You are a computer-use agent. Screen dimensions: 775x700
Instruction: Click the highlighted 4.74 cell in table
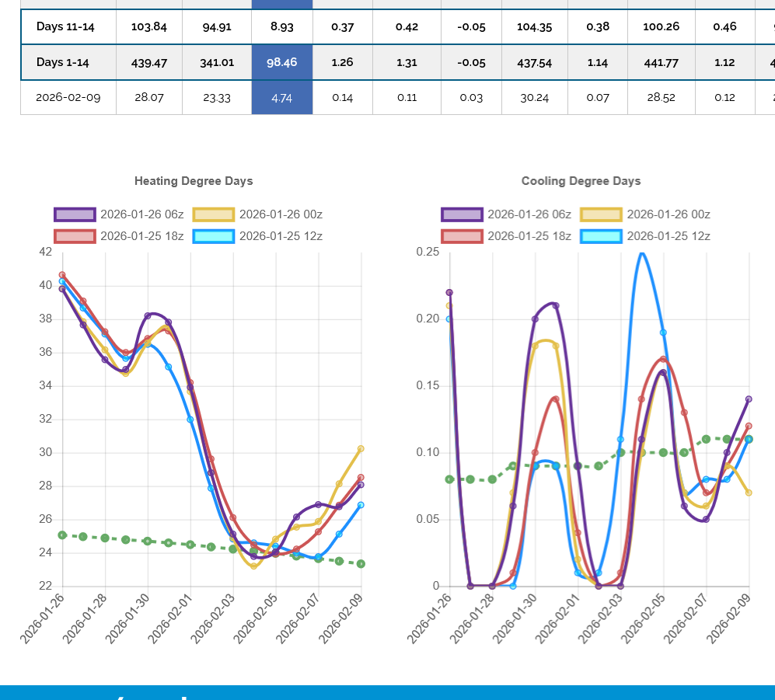tap(281, 97)
